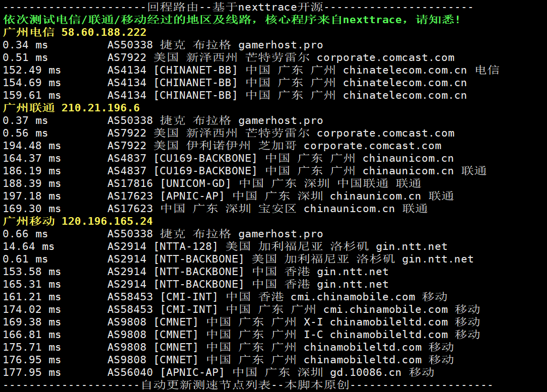The width and height of the screenshot is (547, 392).
Task: Click the 14.64 ms latency value
Action: [x=28, y=247]
